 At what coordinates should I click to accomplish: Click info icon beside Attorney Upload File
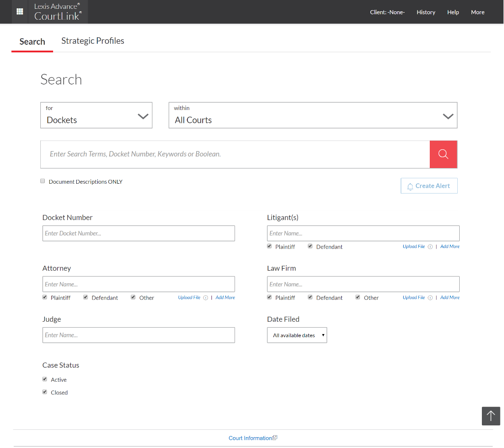pos(206,298)
